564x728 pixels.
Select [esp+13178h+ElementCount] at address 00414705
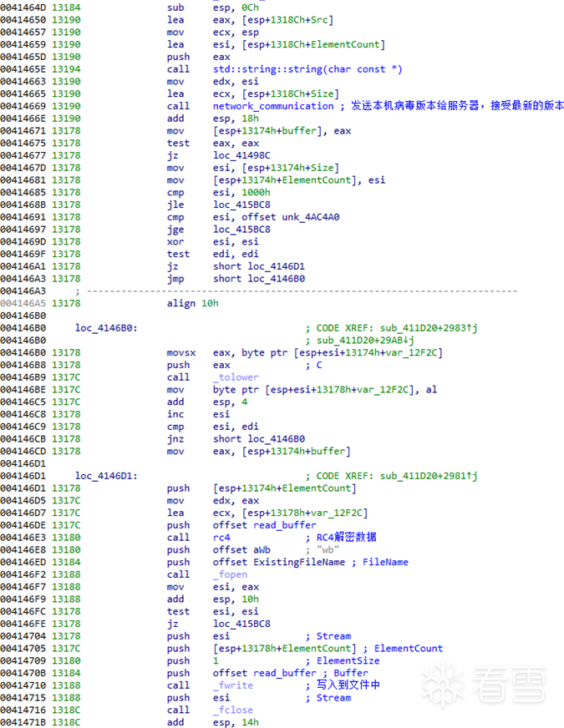click(285, 649)
